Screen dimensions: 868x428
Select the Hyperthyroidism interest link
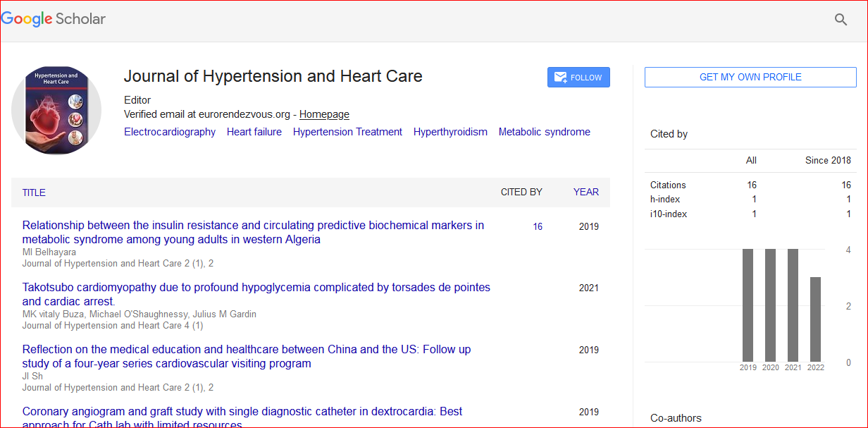pyautogui.click(x=450, y=132)
